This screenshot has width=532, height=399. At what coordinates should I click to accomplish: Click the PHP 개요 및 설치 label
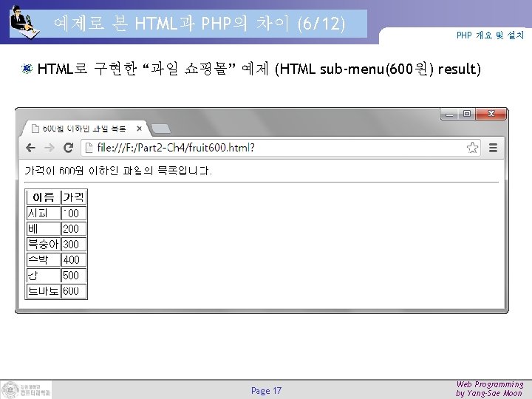coord(490,35)
